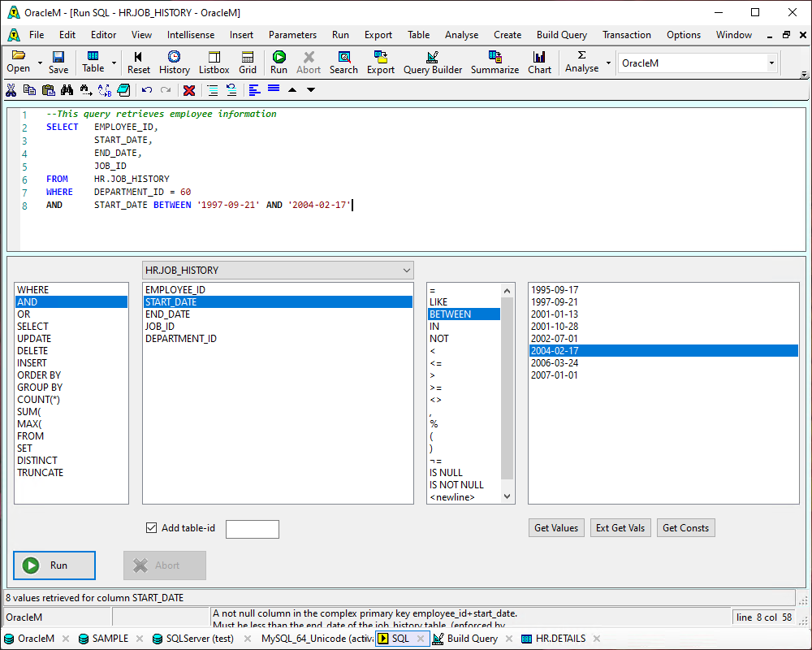Image resolution: width=812 pixels, height=650 pixels.
Task: Copy text with the copy icon
Action: [x=29, y=90]
